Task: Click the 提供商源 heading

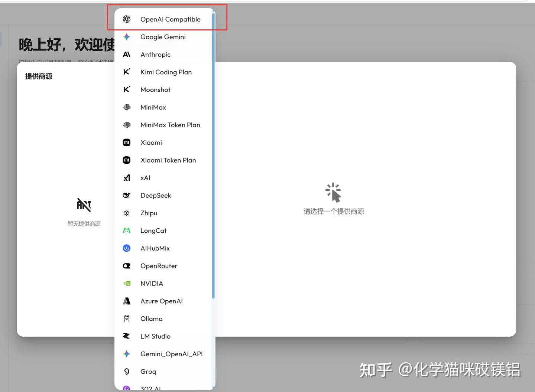Action: pos(39,76)
